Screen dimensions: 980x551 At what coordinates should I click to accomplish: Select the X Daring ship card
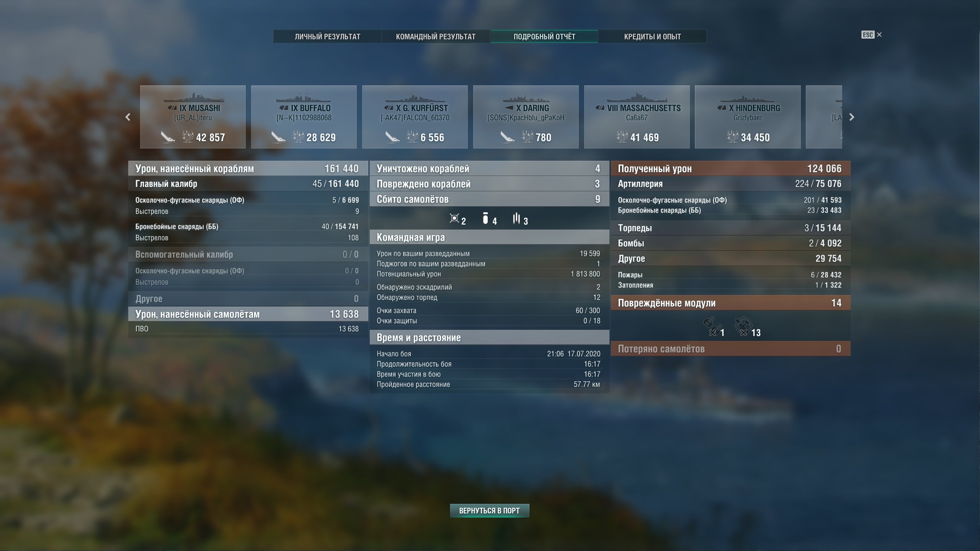tap(526, 117)
